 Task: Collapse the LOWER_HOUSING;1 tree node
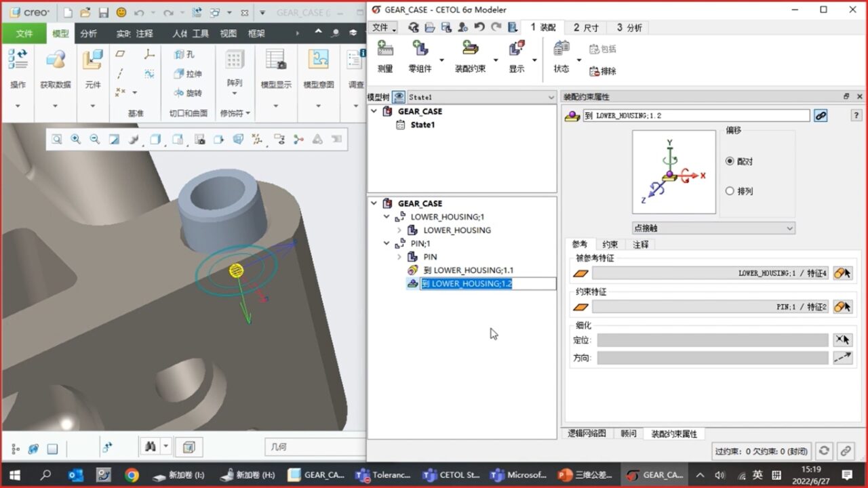(x=387, y=217)
